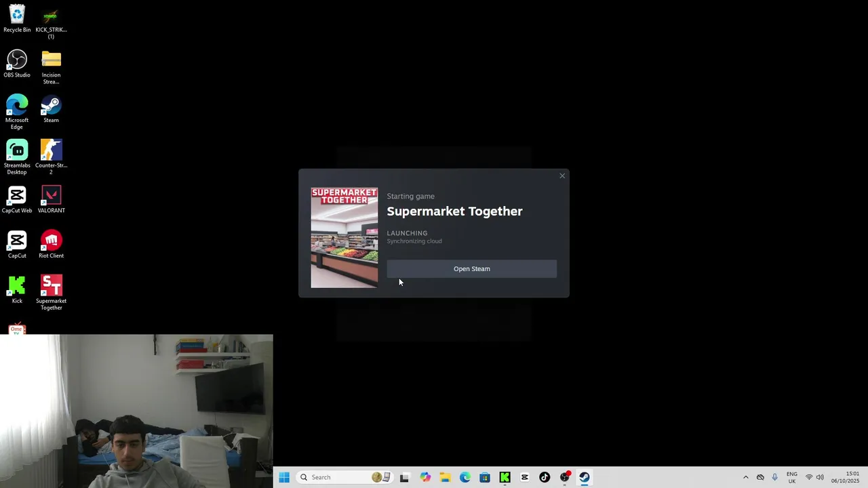
Task: Click the volume speaker tray icon
Action: 820,477
